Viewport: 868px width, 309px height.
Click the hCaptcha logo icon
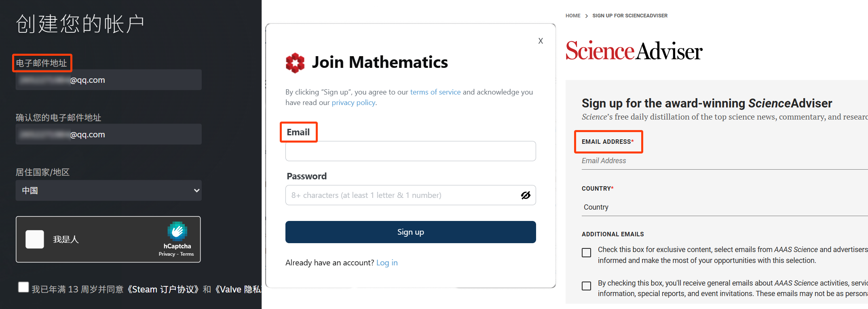click(177, 231)
